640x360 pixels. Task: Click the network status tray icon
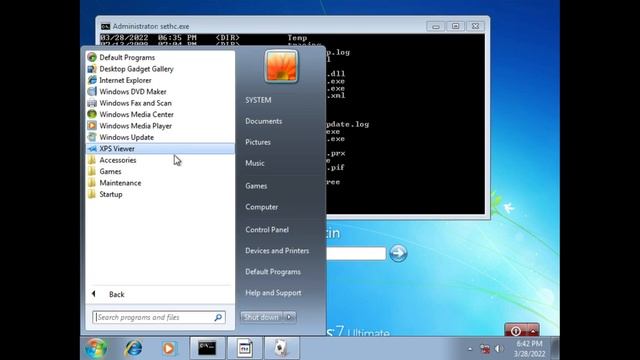484,349
